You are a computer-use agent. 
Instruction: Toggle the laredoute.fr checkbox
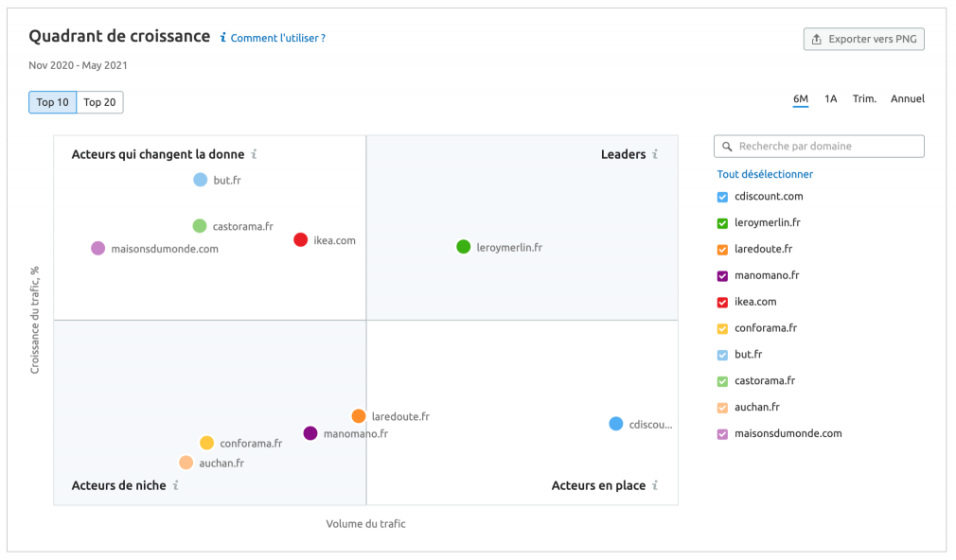click(722, 249)
